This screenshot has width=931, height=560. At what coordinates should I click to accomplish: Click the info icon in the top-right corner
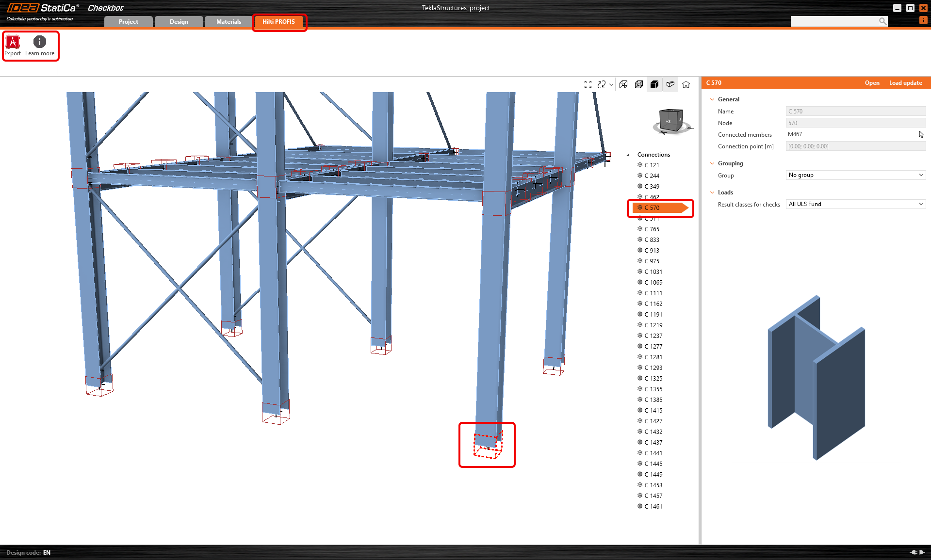(x=923, y=20)
